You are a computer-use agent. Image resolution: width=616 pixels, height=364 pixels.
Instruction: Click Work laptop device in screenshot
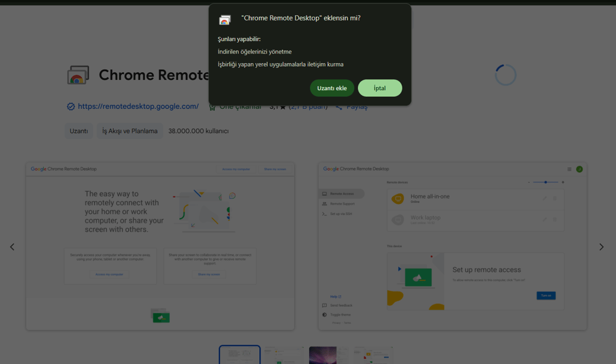click(475, 220)
